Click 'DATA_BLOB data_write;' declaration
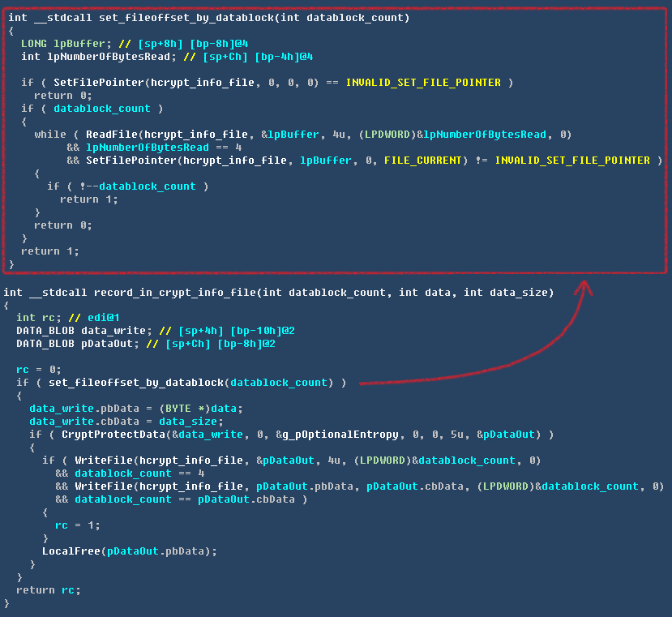Screen dimensions: 672x617 point(84,331)
